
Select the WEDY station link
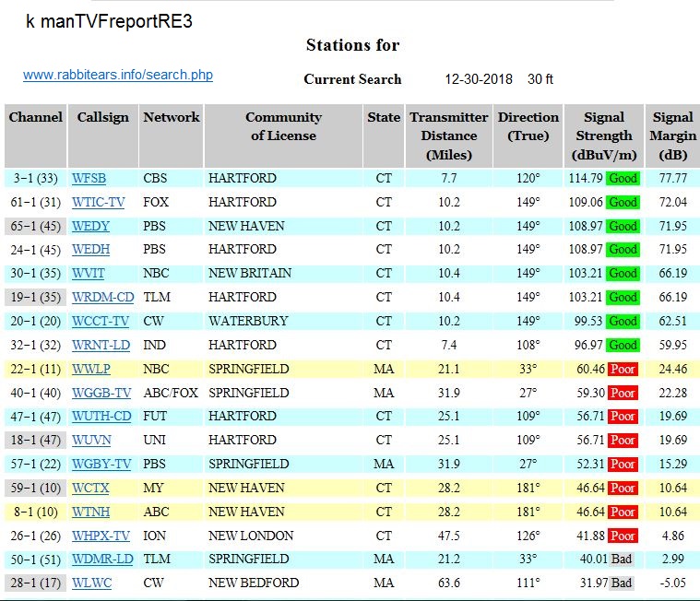point(91,226)
